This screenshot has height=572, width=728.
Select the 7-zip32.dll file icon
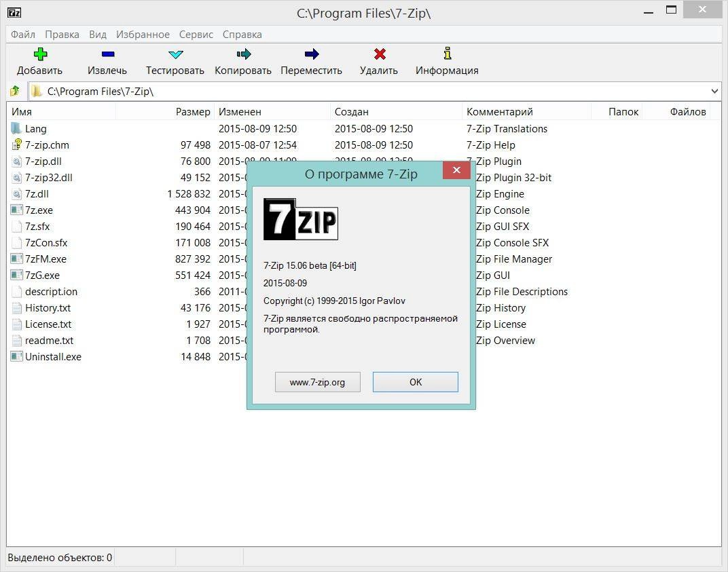coord(16,178)
